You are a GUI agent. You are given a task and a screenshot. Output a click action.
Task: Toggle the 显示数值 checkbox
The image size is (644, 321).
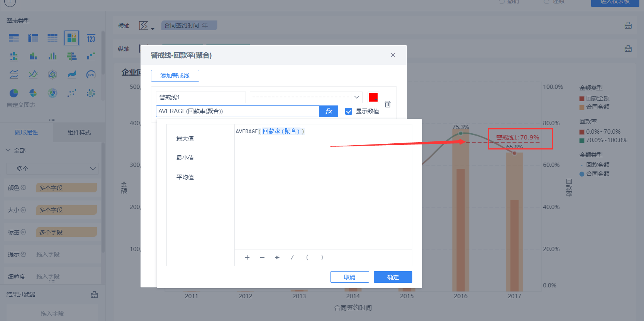click(x=349, y=111)
